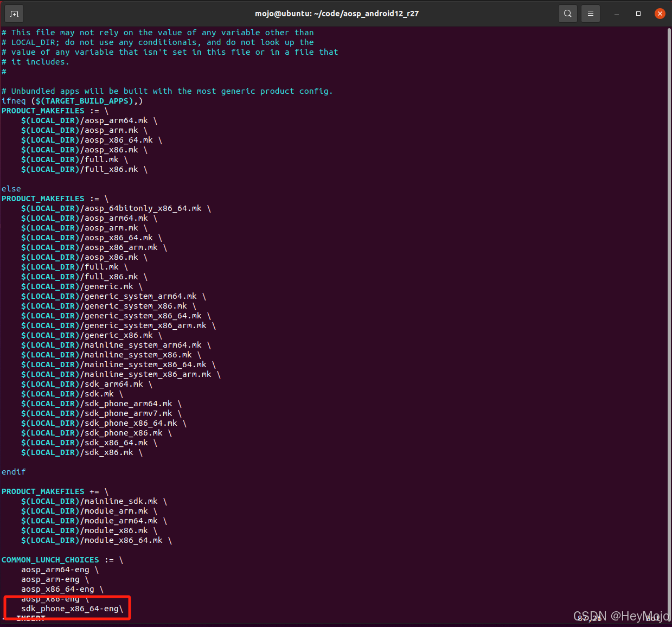
Task: Open a new terminal tab
Action: [x=14, y=14]
